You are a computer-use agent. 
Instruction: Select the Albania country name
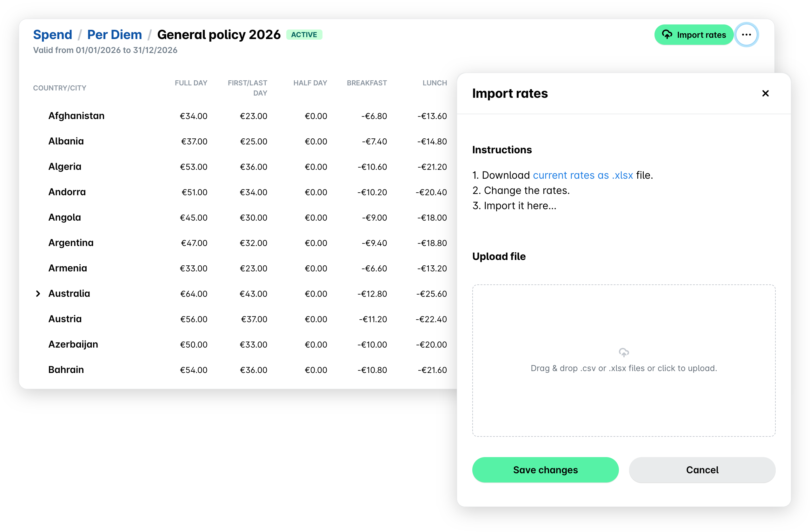(x=66, y=141)
